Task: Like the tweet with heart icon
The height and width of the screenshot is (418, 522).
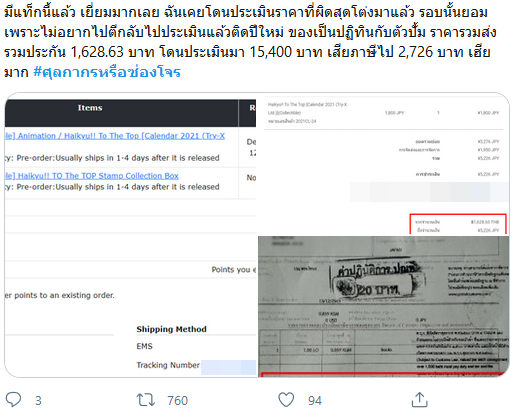Action: 286,400
